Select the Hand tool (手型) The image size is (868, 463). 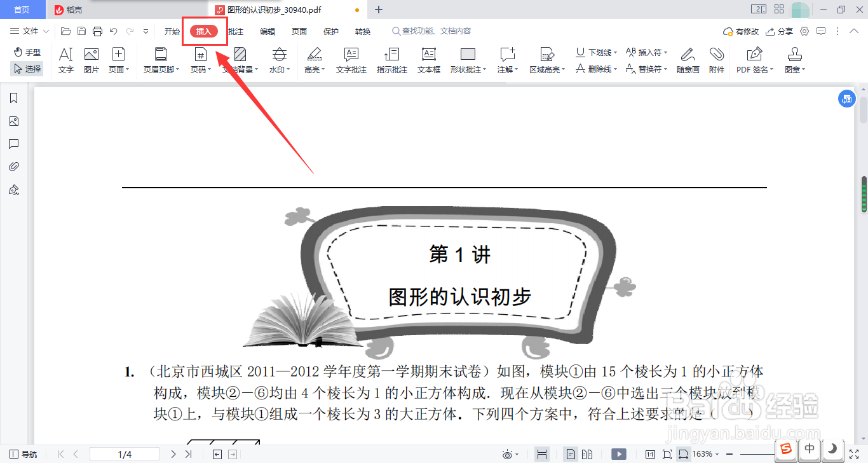pos(27,52)
